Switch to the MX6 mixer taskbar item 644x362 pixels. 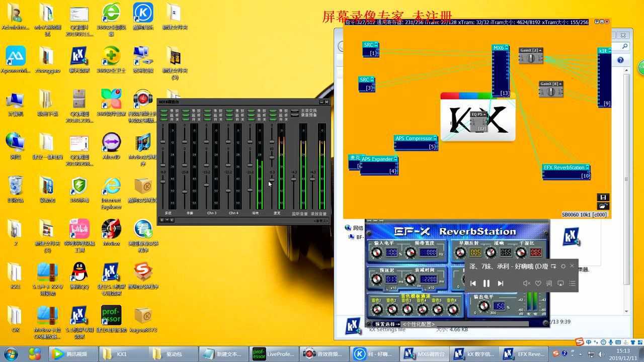tap(425, 354)
